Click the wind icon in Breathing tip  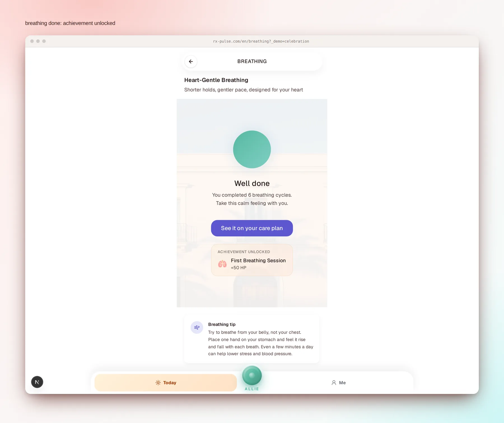pos(197,327)
